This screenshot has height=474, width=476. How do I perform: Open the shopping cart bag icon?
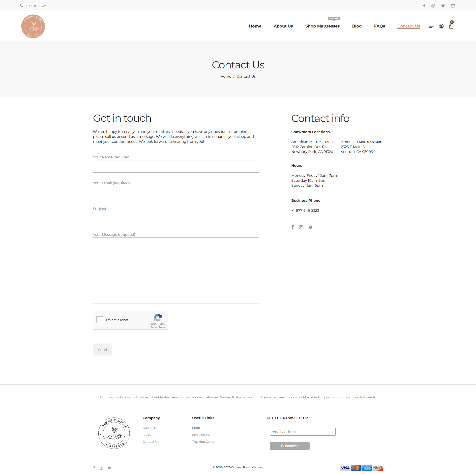[x=451, y=26]
